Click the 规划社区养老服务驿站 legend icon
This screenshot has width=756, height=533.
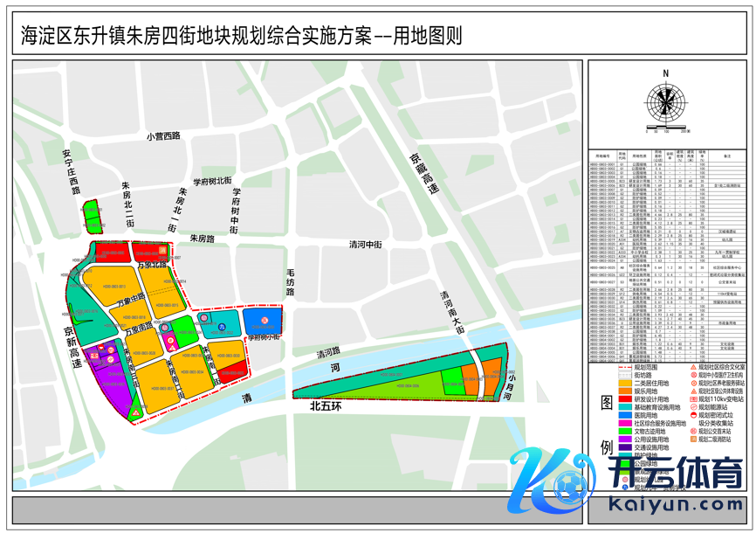point(692,383)
